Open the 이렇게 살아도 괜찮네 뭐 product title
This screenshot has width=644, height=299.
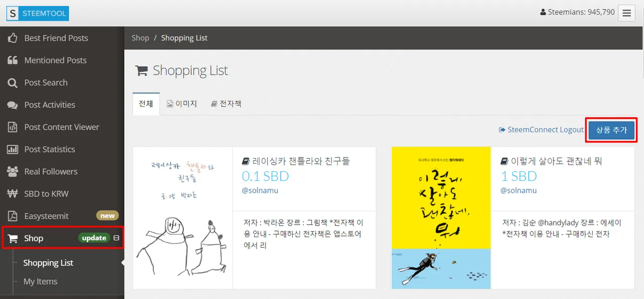click(556, 162)
